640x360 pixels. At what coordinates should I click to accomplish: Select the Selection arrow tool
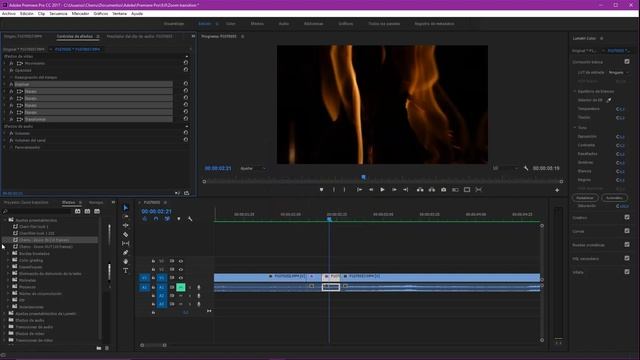126,208
